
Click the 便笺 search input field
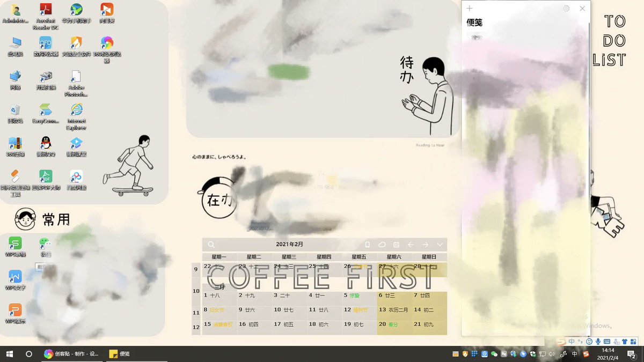click(x=526, y=38)
